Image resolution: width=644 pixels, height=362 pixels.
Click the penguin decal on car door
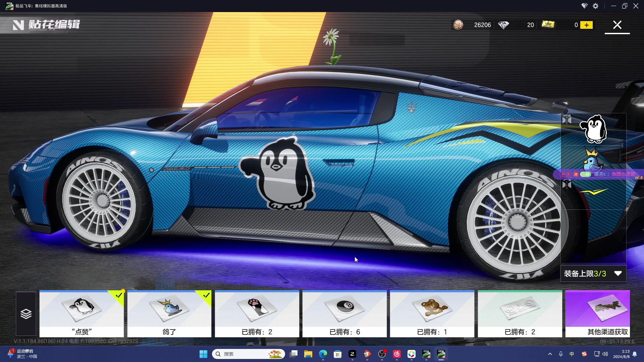(278, 173)
